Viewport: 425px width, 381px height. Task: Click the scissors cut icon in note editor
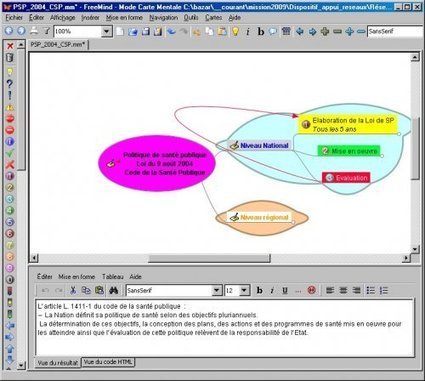[73, 290]
